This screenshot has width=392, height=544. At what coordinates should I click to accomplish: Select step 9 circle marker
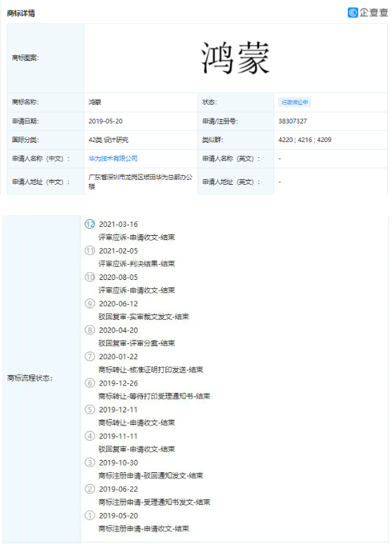(90, 303)
